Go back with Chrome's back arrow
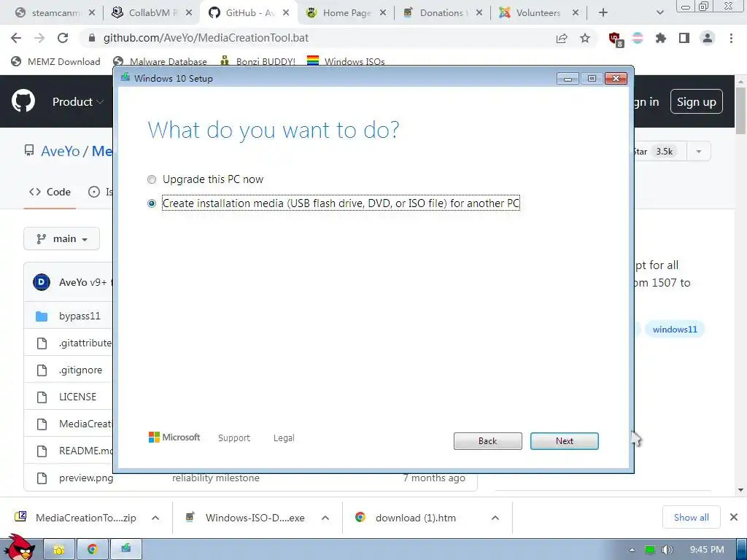 [x=16, y=38]
